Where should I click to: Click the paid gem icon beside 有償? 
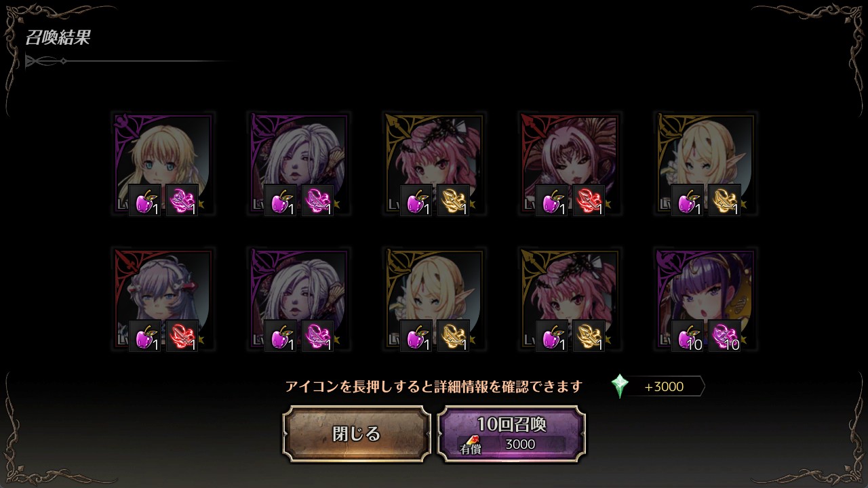(x=471, y=441)
